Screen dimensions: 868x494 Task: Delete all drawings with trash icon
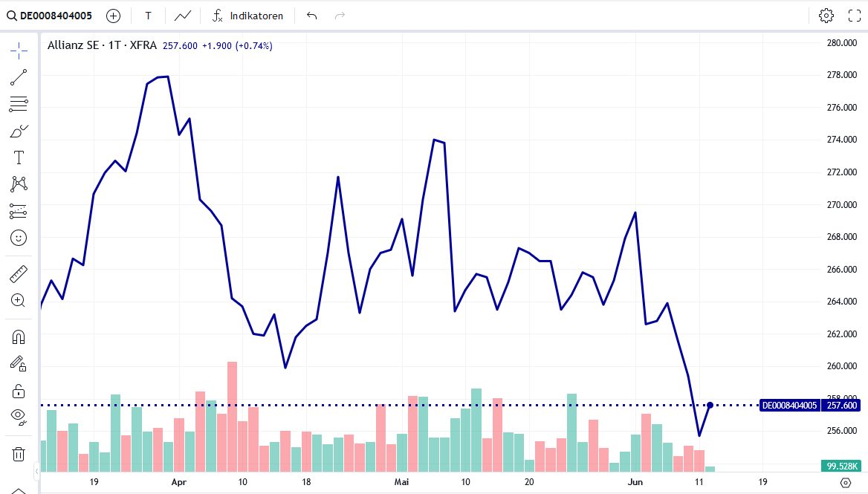click(19, 454)
